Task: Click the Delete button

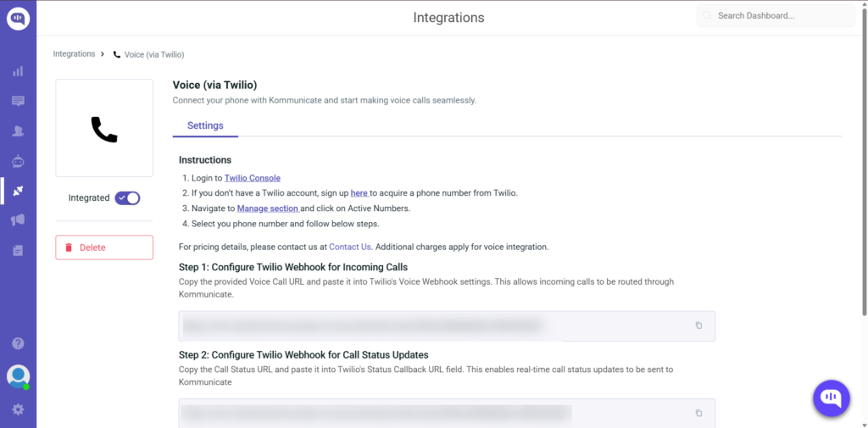Action: point(104,247)
